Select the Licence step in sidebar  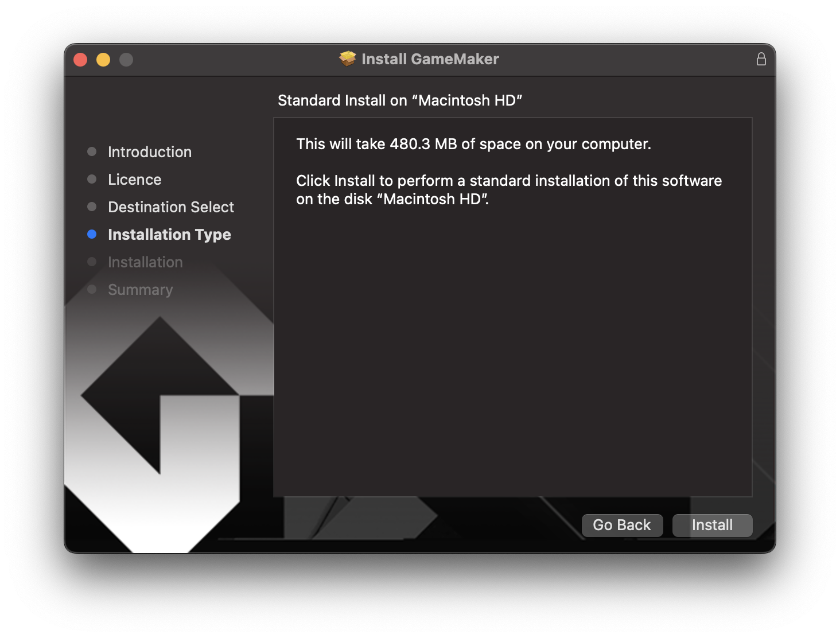(x=135, y=180)
